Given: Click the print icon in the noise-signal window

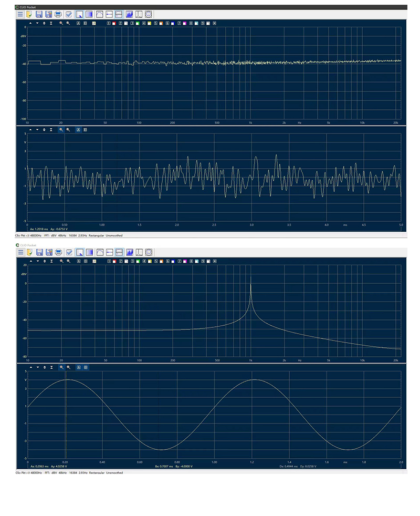Looking at the screenshot, I should (x=58, y=14).
